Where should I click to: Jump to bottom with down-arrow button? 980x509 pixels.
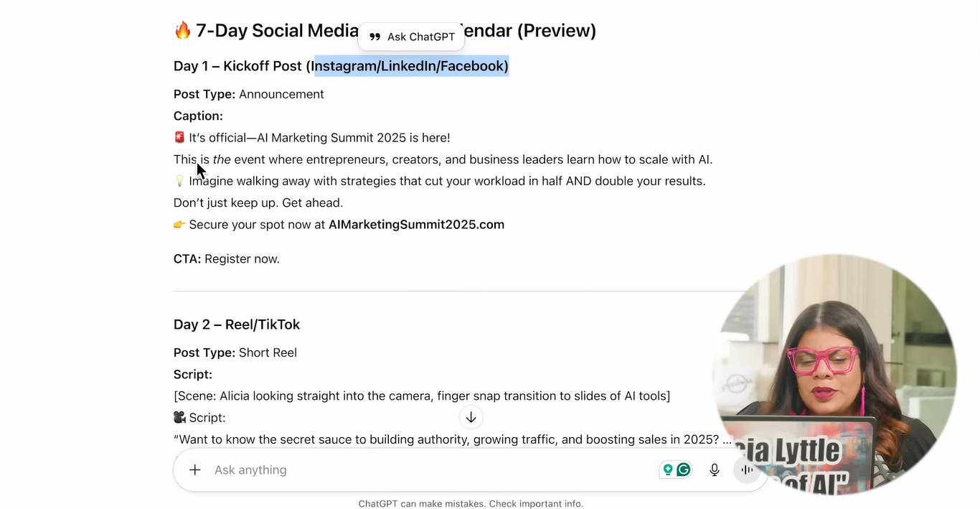pyautogui.click(x=471, y=417)
